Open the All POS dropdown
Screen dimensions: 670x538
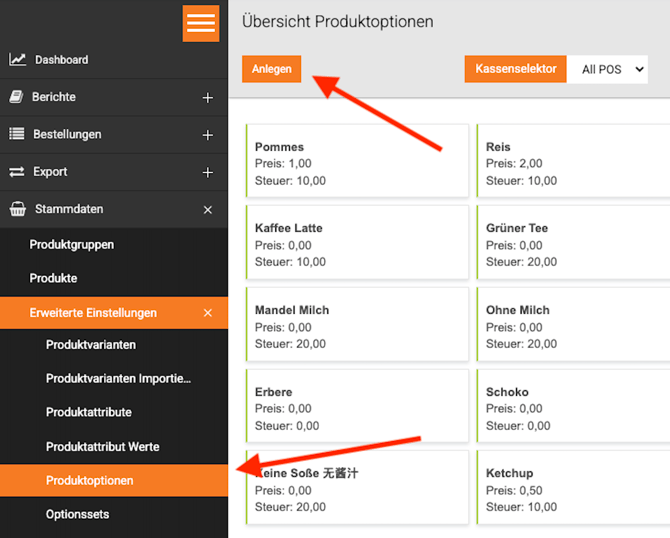[x=607, y=69]
